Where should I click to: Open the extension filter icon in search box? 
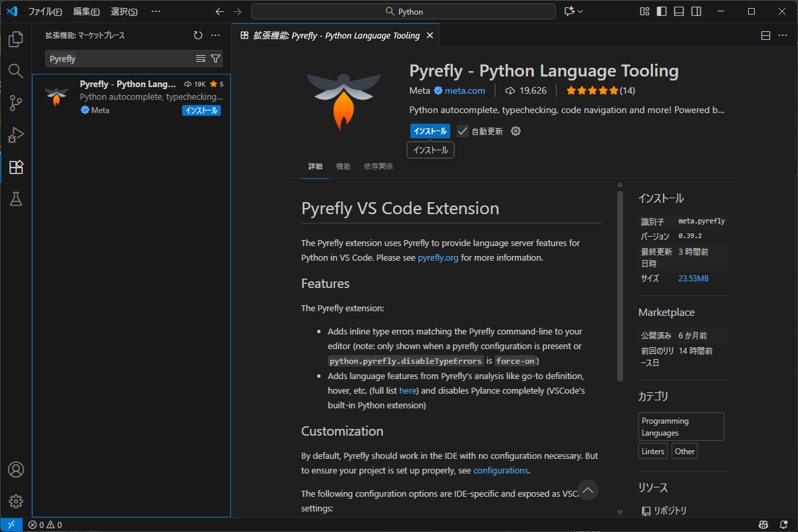point(215,59)
